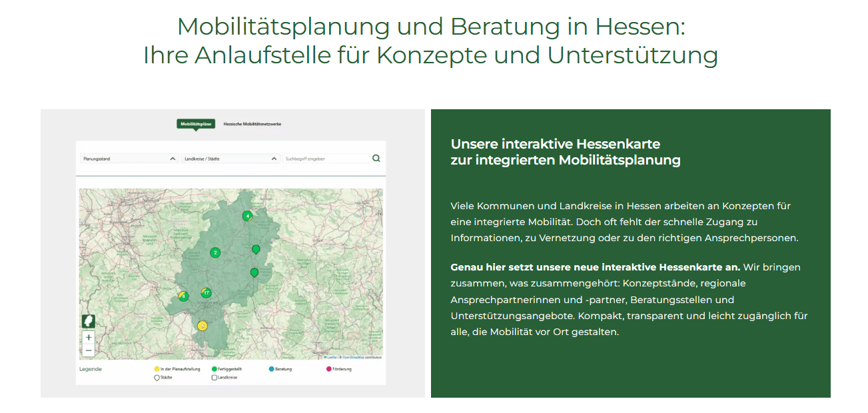Collapse the Planungsstand filter via its chevron
The height and width of the screenshot is (413, 868).
click(x=172, y=159)
